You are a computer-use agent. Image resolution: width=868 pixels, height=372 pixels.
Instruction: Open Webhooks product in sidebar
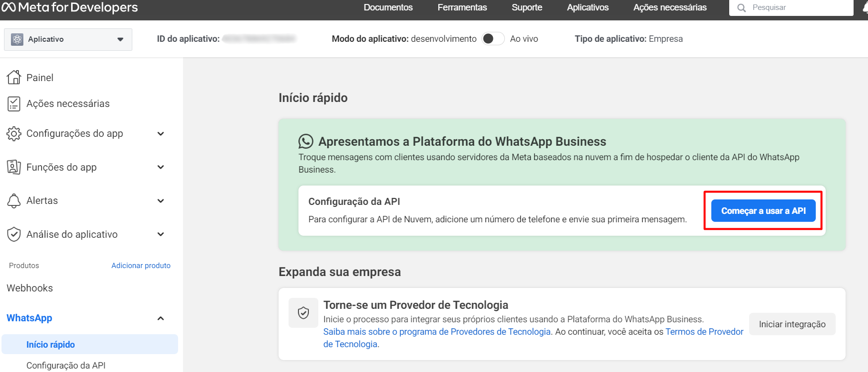30,288
